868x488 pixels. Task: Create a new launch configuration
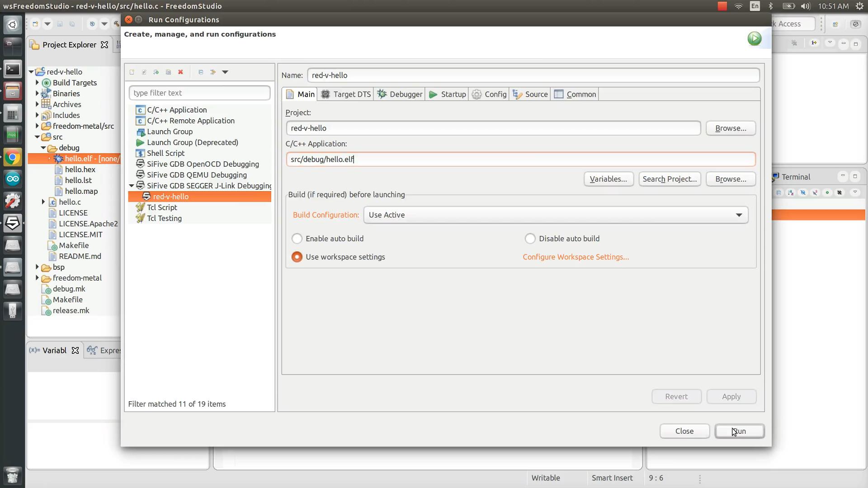coord(132,72)
